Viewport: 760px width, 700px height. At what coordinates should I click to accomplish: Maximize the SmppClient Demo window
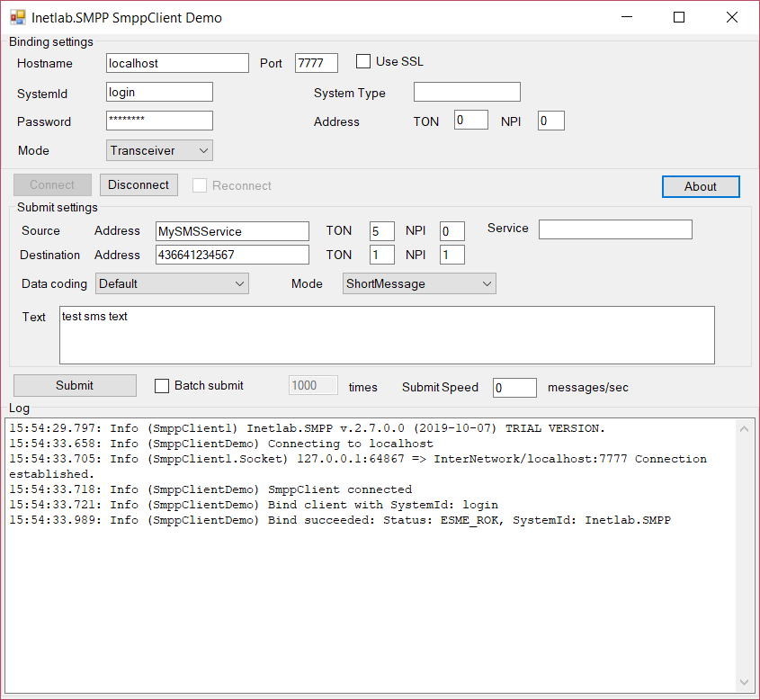[x=679, y=17]
